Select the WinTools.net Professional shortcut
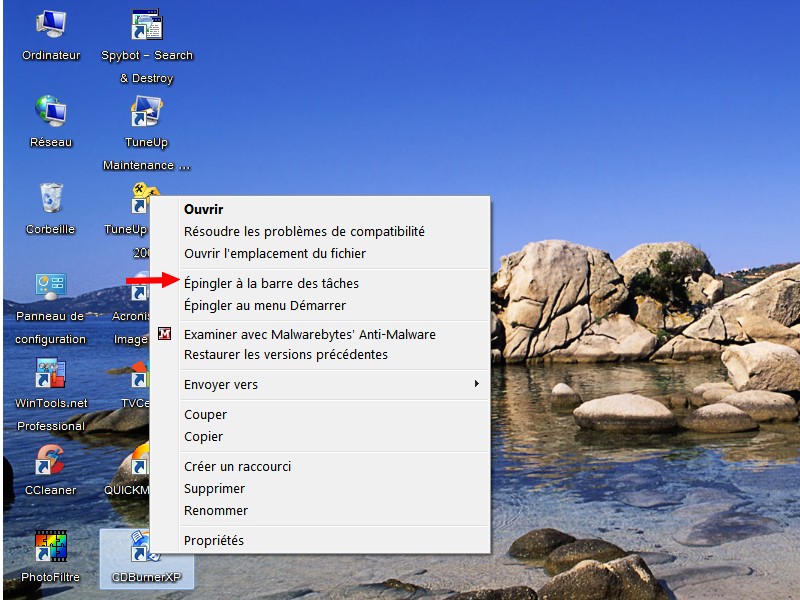Viewport: 800px width, 600px height. tap(50, 374)
